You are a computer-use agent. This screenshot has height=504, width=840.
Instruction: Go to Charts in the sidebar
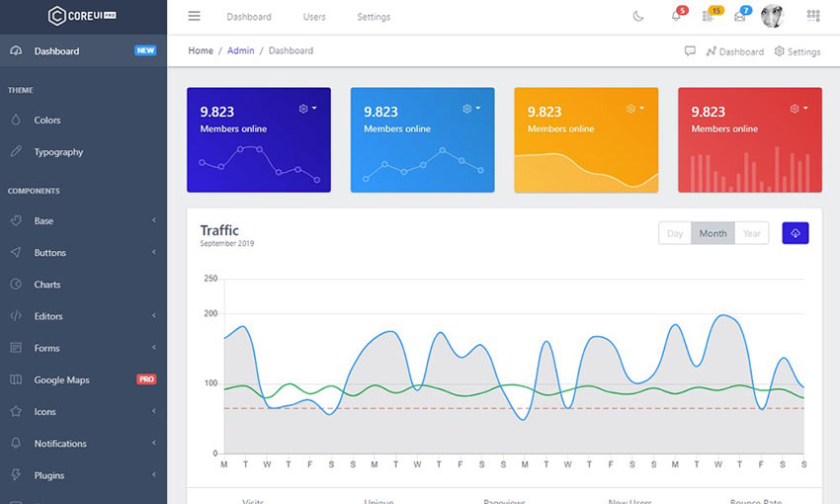[x=47, y=285]
